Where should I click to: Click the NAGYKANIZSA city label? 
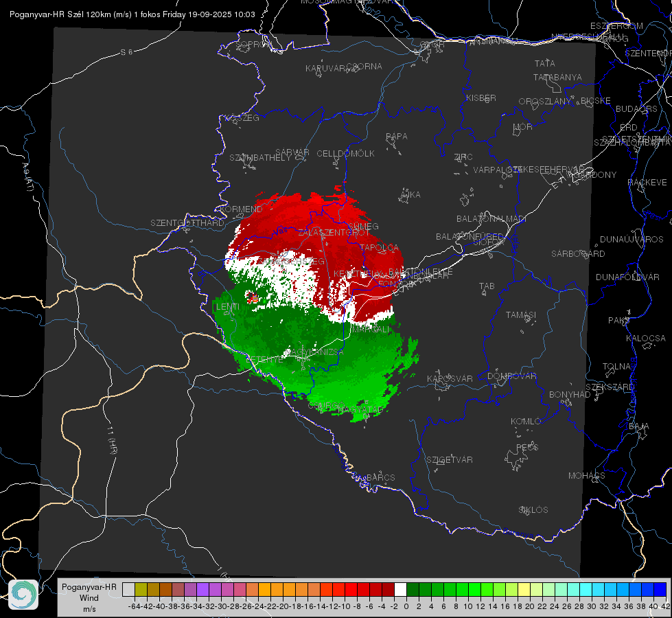click(314, 352)
